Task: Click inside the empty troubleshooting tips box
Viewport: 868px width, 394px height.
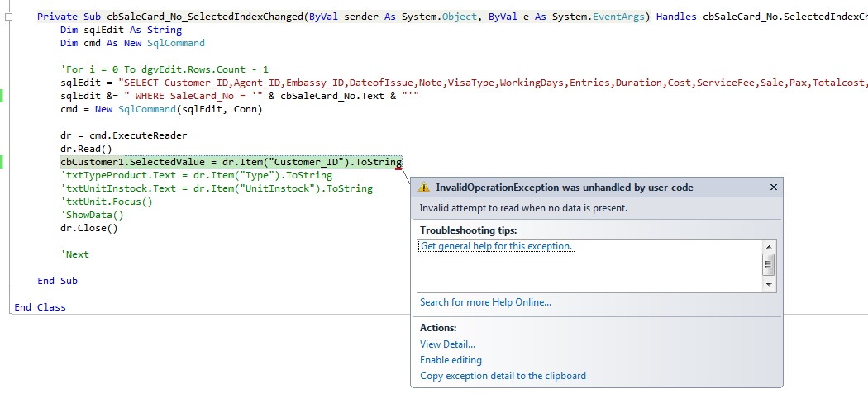Action: click(579, 273)
